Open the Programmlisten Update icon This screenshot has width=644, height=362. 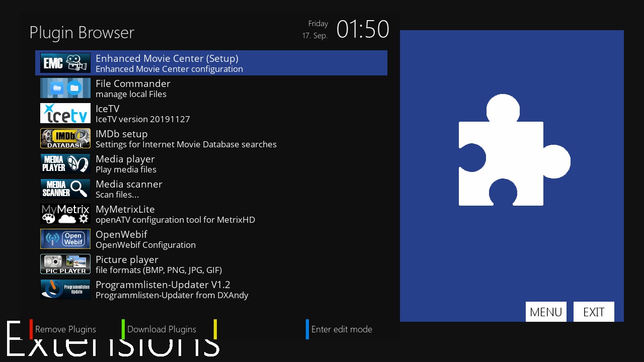tap(65, 289)
